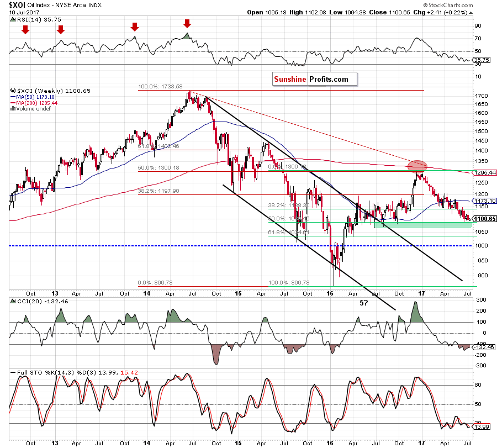Click the Open 1095.18 quote value
The width and height of the screenshot is (497, 448).
point(267,12)
